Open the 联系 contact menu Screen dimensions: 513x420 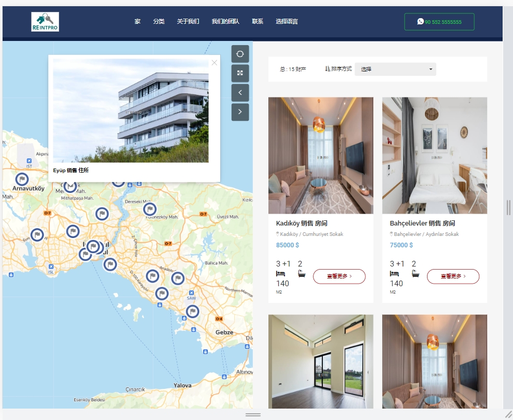click(x=258, y=22)
